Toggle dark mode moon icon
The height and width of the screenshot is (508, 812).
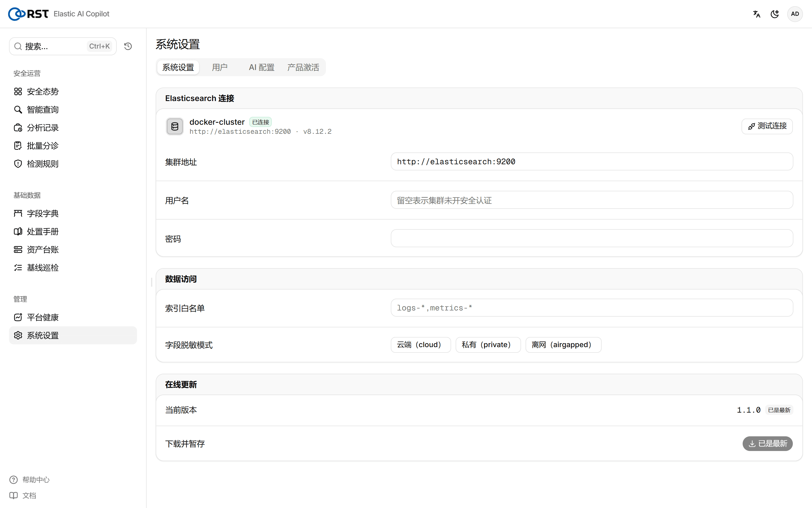pyautogui.click(x=775, y=14)
